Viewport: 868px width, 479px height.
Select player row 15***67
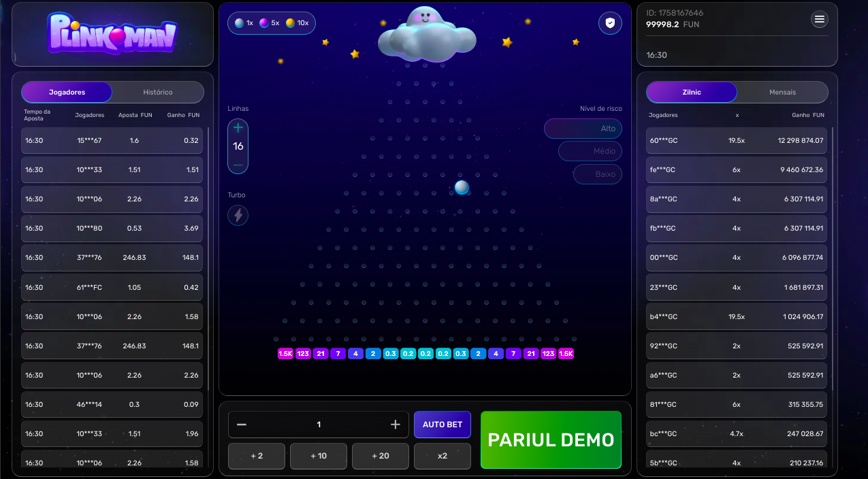pyautogui.click(x=112, y=141)
